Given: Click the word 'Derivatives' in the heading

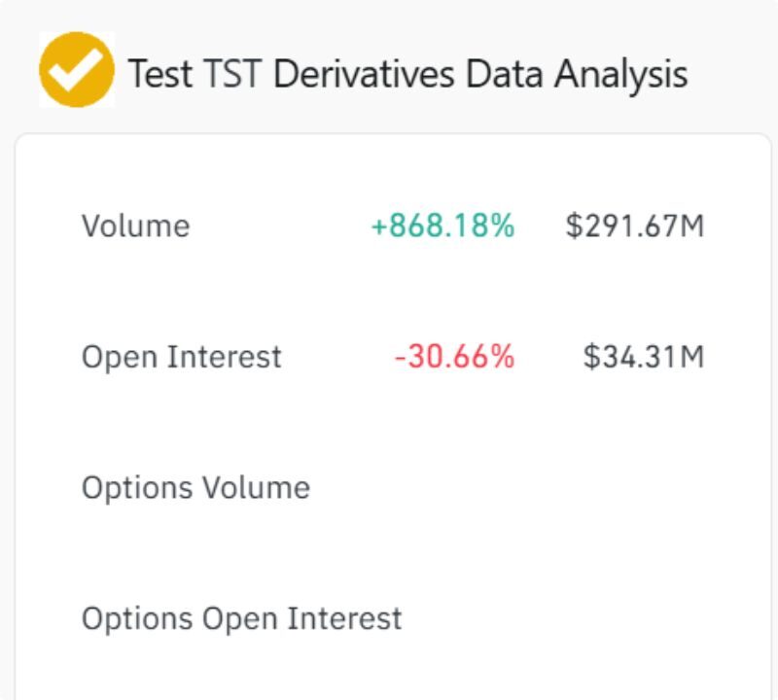Looking at the screenshot, I should [364, 74].
